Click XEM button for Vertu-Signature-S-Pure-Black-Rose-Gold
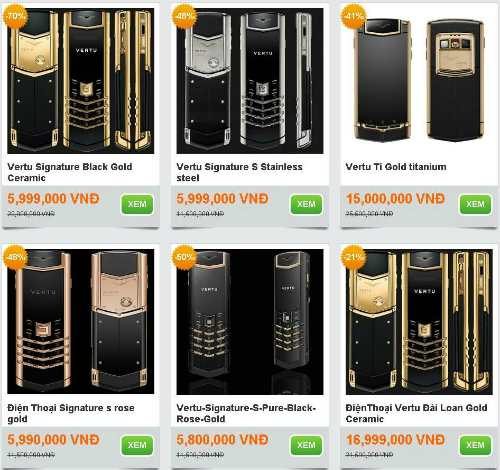 tap(306, 445)
